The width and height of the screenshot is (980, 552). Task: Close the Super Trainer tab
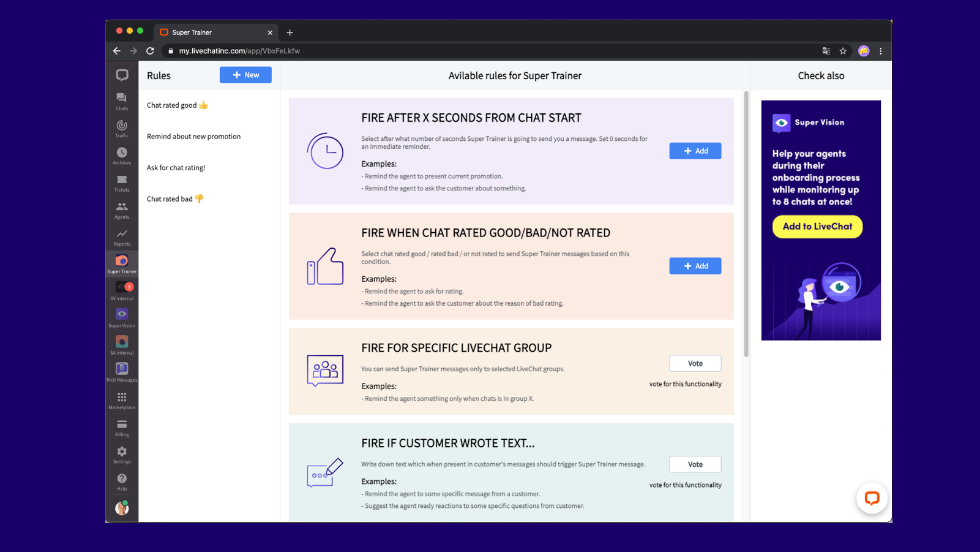click(x=270, y=32)
